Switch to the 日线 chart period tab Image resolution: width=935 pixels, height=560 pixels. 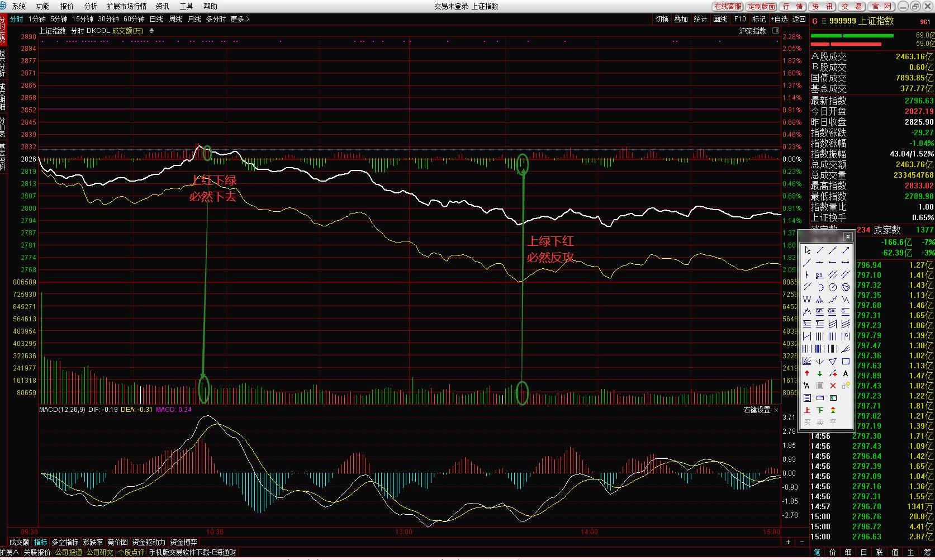click(156, 19)
